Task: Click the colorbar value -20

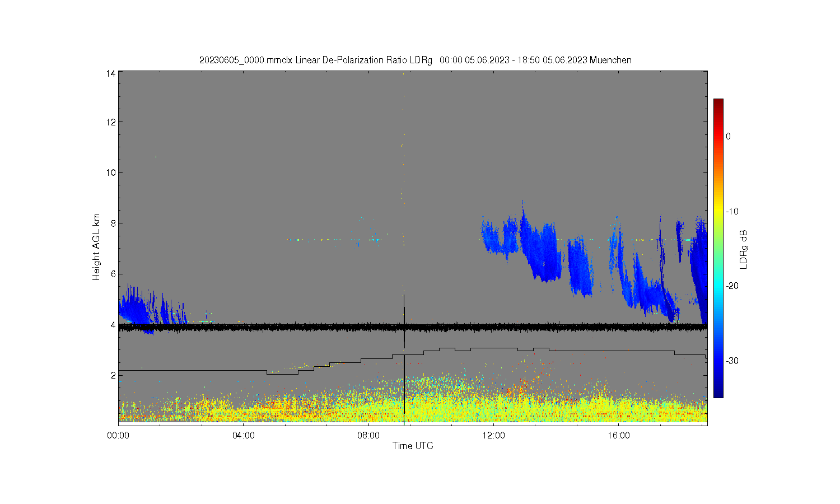Action: tap(732, 286)
